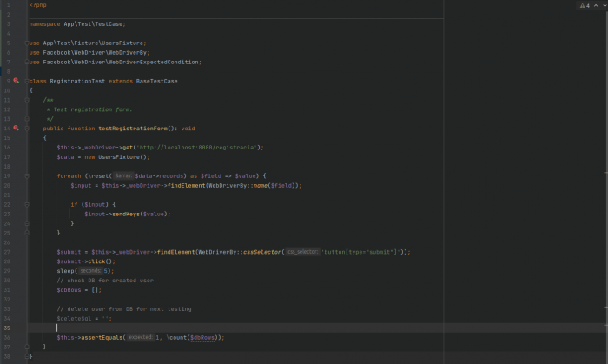This screenshot has width=608, height=364.
Task: Click the WebDriverExpectedCondition import
Action: (x=116, y=62)
